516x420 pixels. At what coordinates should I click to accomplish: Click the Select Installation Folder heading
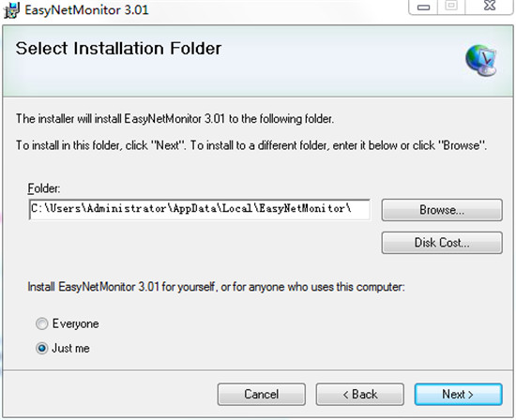(x=118, y=49)
